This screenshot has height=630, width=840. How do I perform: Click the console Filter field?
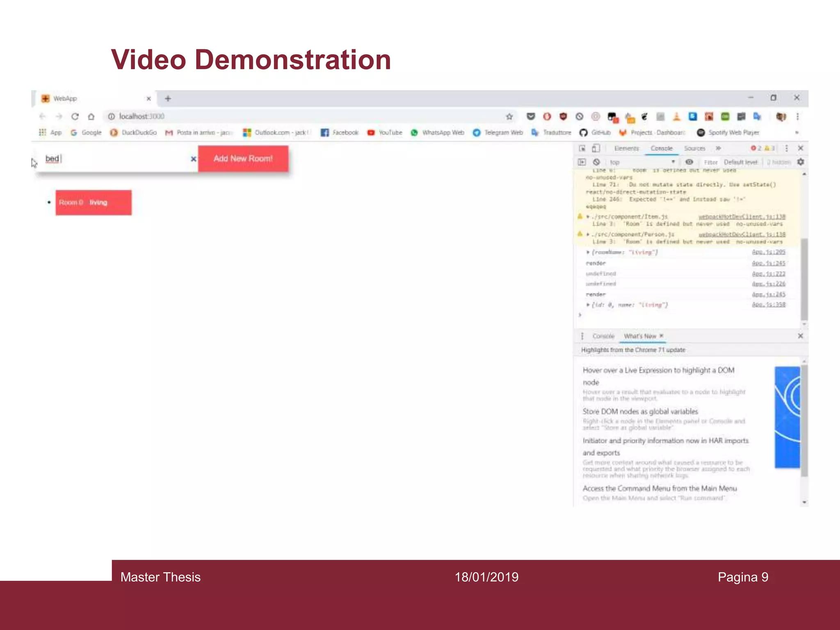(711, 162)
